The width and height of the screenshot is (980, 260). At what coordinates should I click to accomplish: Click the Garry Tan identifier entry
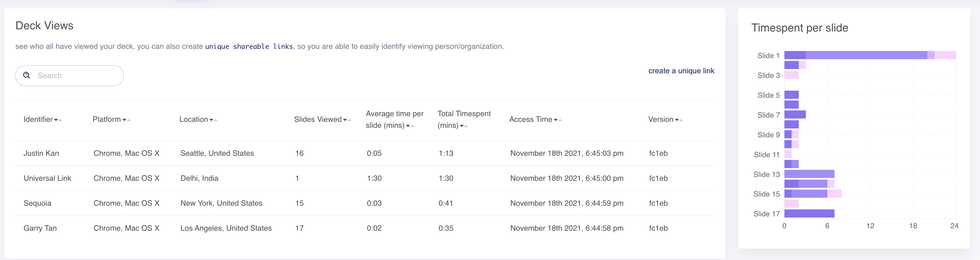[x=40, y=228]
